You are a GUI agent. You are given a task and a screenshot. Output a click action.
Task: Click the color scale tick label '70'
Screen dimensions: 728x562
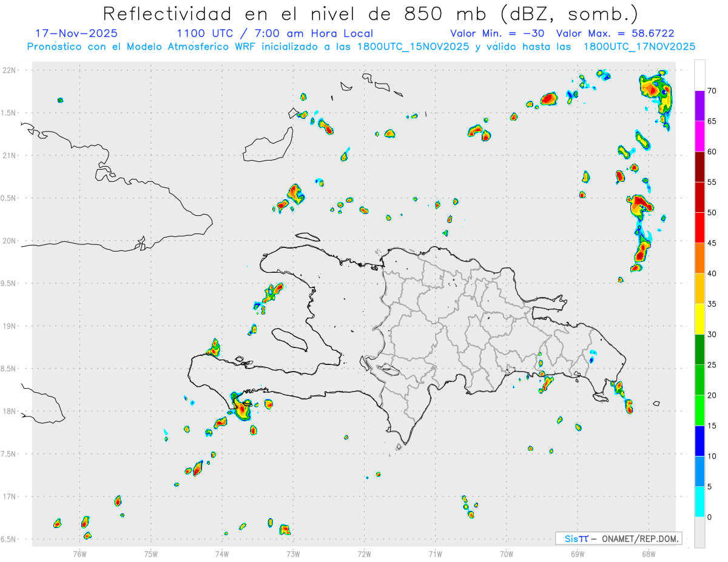(713, 91)
